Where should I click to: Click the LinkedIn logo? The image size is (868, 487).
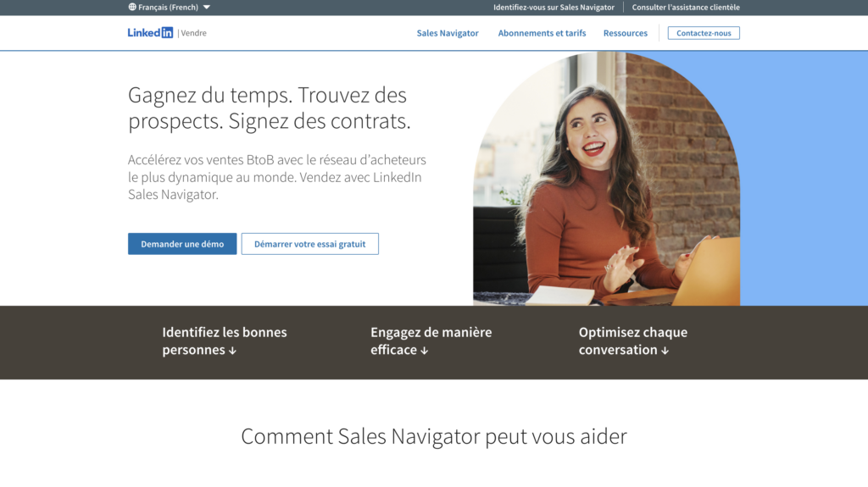click(x=150, y=33)
